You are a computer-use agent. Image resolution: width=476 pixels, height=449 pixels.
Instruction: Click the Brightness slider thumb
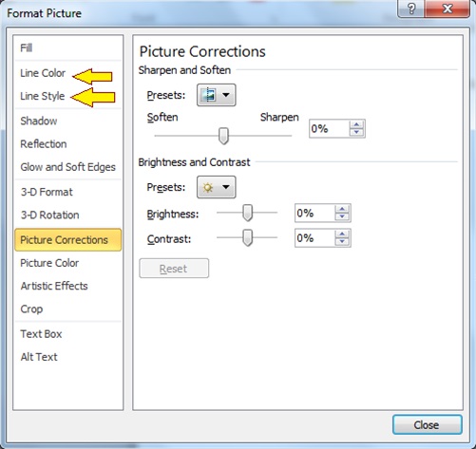coord(247,213)
